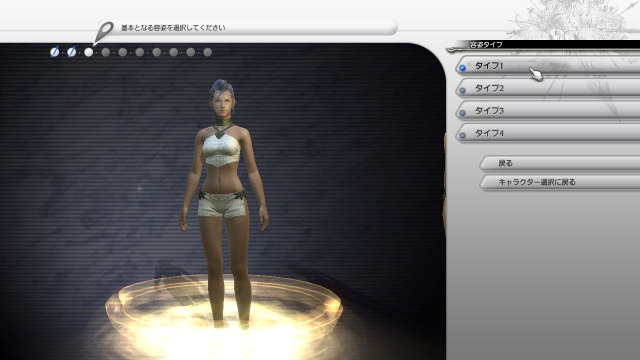Pick the タイプ3 appearance option
Screen dimensions: 640x360
[x=548, y=110]
